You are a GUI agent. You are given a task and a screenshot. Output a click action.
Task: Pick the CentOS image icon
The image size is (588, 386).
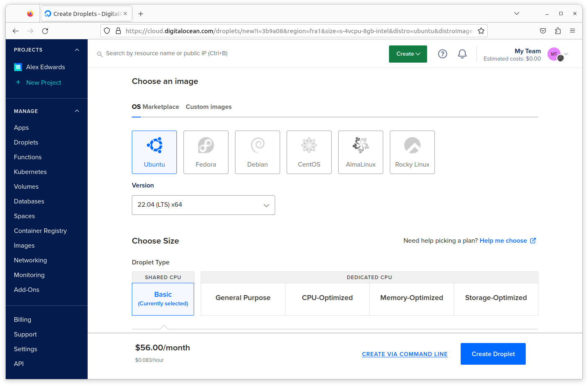point(309,146)
